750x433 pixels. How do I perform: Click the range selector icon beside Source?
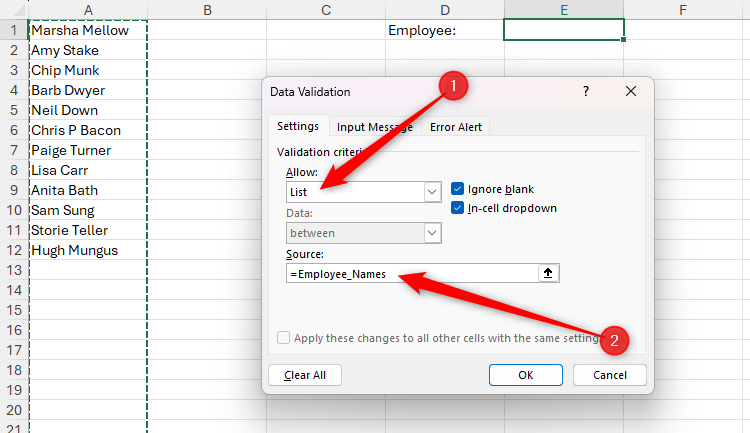[x=547, y=273]
